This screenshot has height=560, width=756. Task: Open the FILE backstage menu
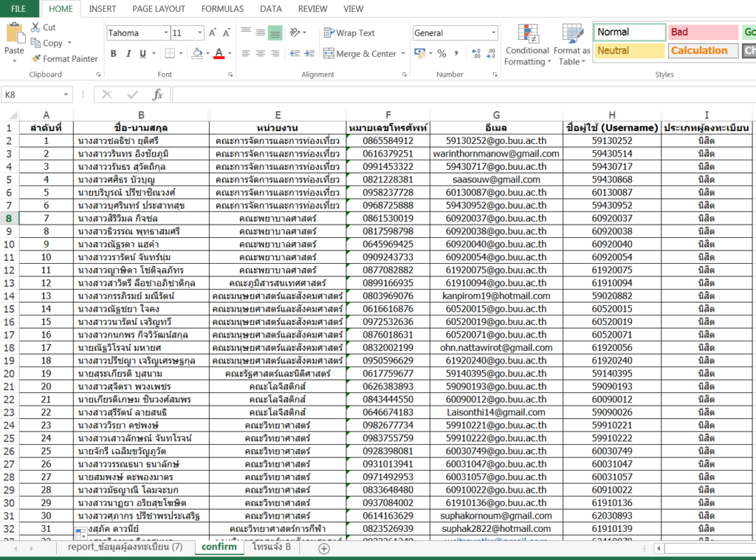coord(19,9)
